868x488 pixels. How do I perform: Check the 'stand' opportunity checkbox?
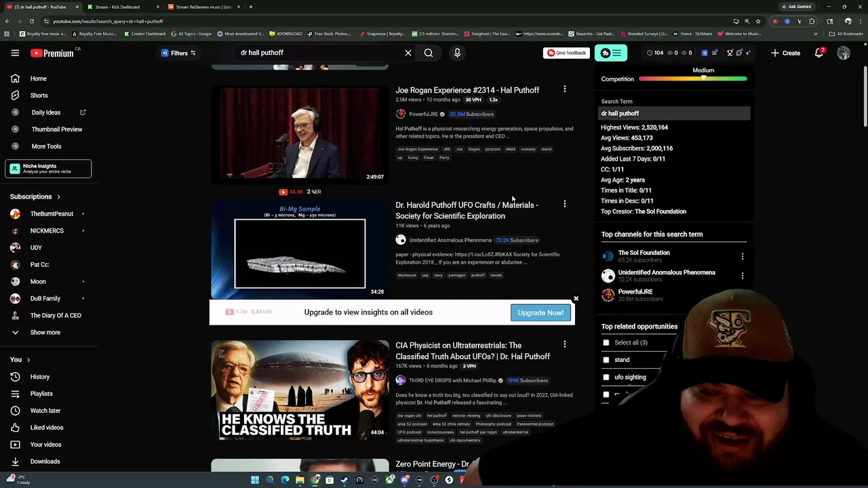coord(606,360)
